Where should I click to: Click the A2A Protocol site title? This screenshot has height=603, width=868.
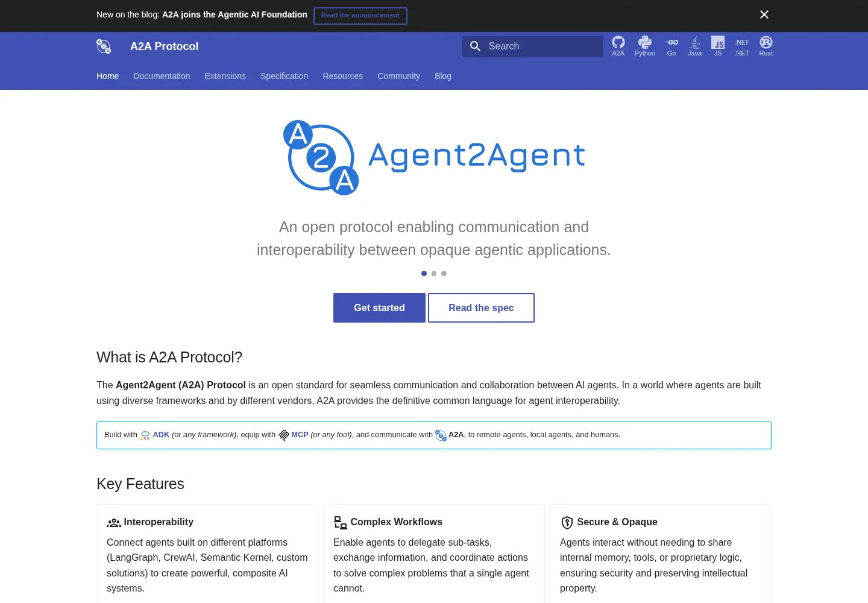[x=164, y=46]
